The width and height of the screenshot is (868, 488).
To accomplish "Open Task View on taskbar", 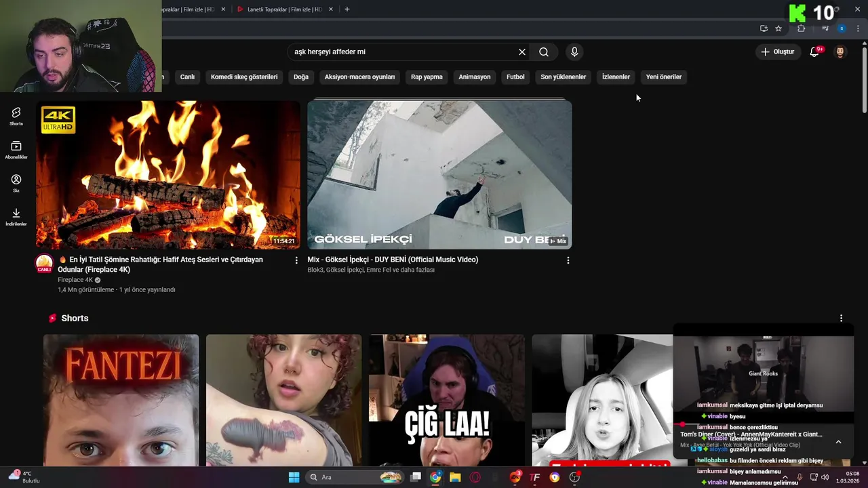I will (416, 477).
